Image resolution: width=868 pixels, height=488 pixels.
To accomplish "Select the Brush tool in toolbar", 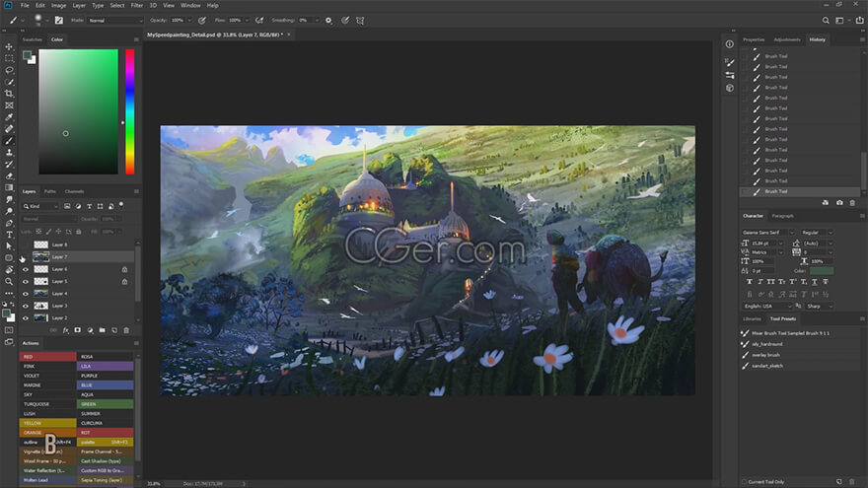I will pyautogui.click(x=9, y=141).
